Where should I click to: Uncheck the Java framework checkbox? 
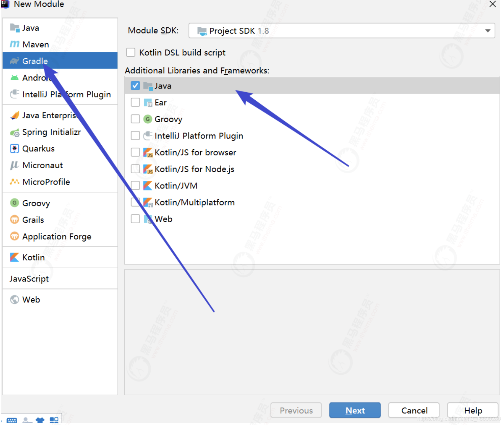tap(135, 86)
